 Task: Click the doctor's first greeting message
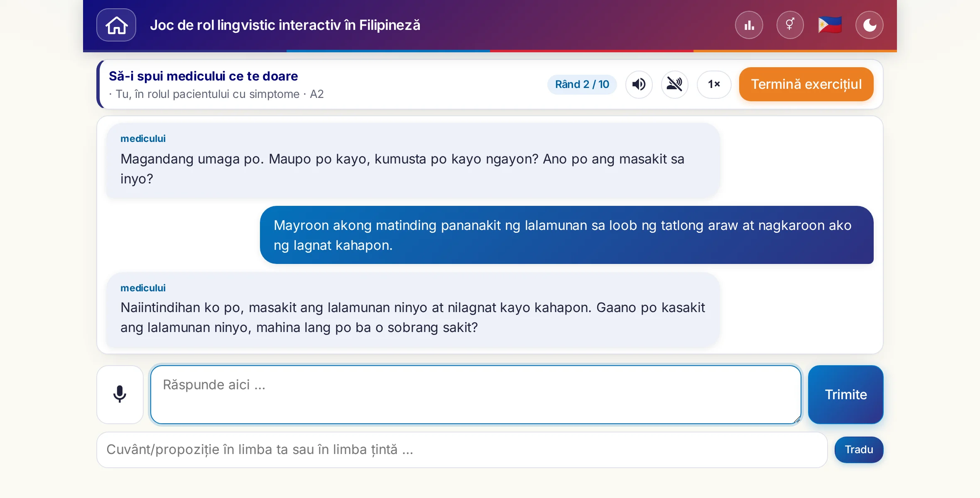(413, 160)
